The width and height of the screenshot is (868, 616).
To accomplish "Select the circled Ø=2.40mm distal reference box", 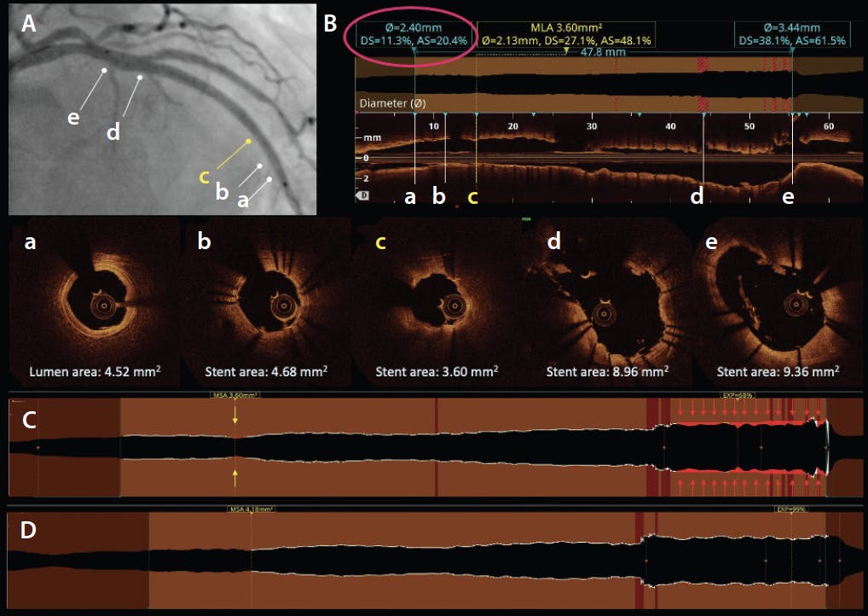I will click(409, 34).
